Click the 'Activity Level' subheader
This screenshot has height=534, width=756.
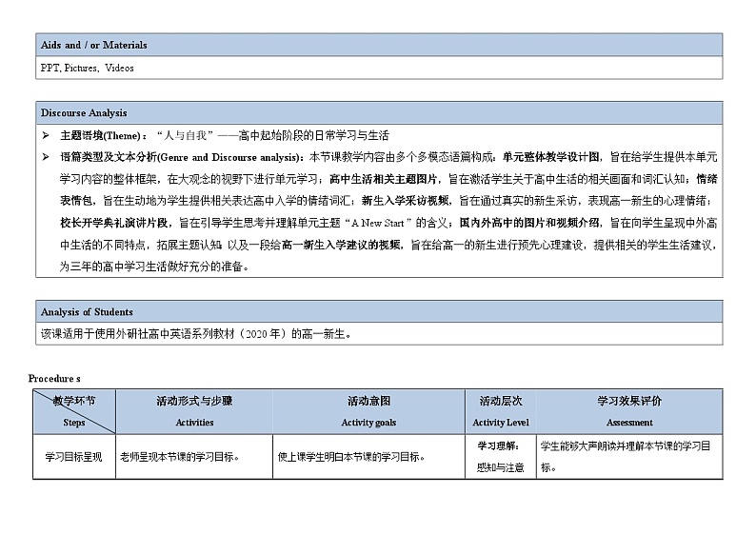click(501, 423)
